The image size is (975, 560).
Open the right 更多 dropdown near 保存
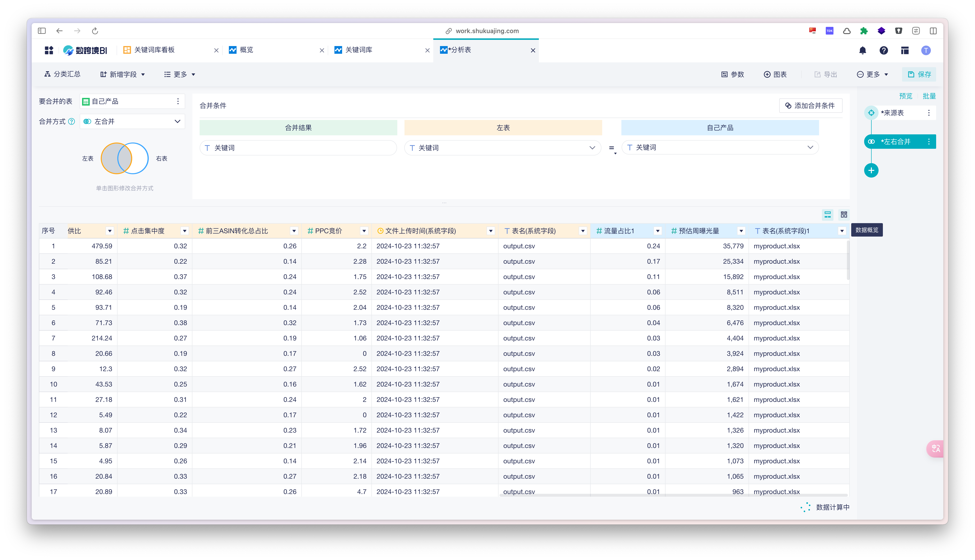click(x=873, y=74)
